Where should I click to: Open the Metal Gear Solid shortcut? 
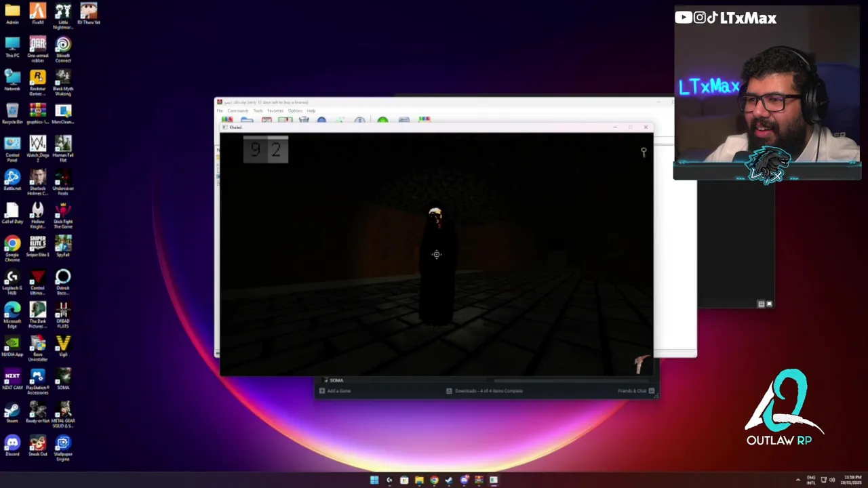point(63,414)
